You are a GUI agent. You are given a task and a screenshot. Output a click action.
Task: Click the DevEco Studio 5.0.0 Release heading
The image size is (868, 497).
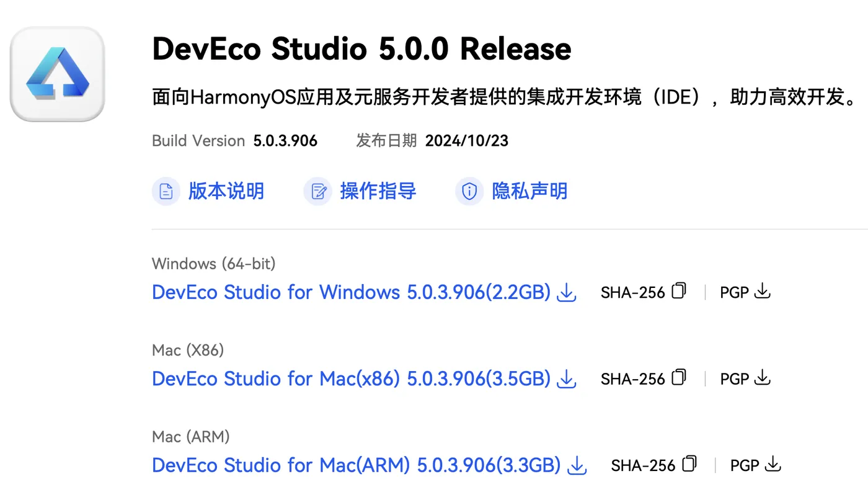(361, 49)
